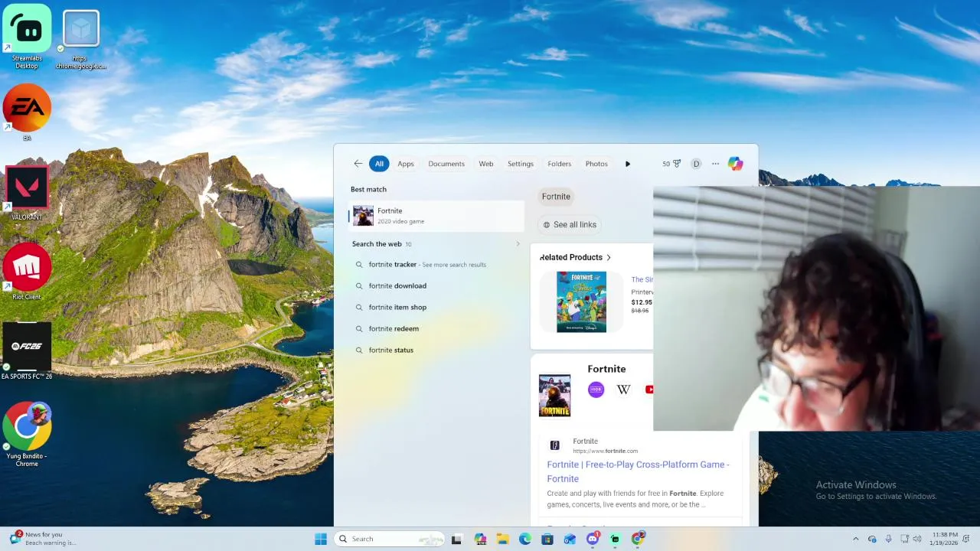Open the D account profile icon
This screenshot has width=980, height=551.
(x=696, y=164)
